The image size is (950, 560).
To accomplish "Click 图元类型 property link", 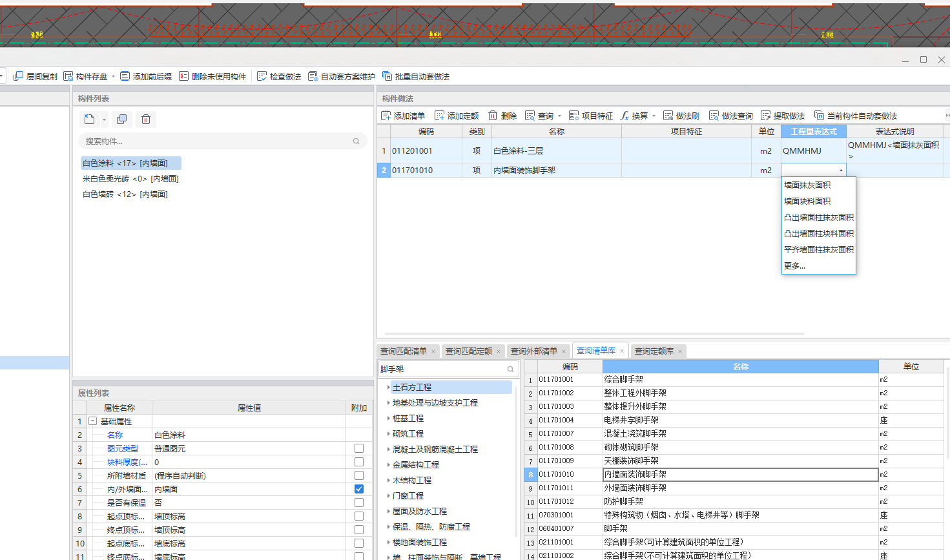I will tap(123, 448).
